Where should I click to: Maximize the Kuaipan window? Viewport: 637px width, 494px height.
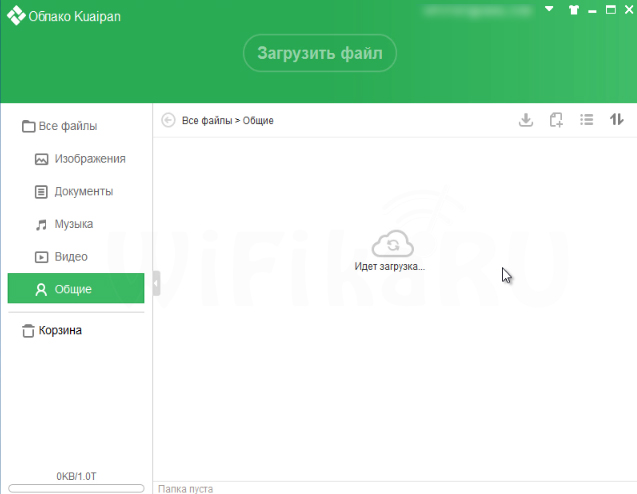click(610, 10)
